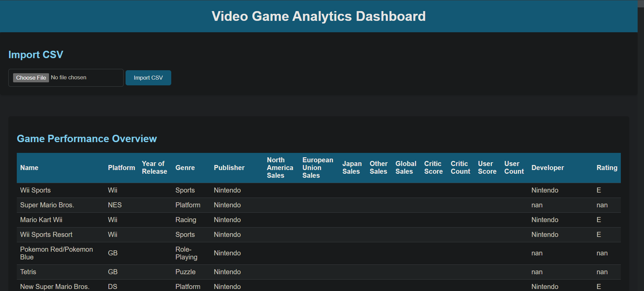644x291 pixels.
Task: Click 'Nintendo' publisher in the Tetris row
Action: tap(227, 272)
